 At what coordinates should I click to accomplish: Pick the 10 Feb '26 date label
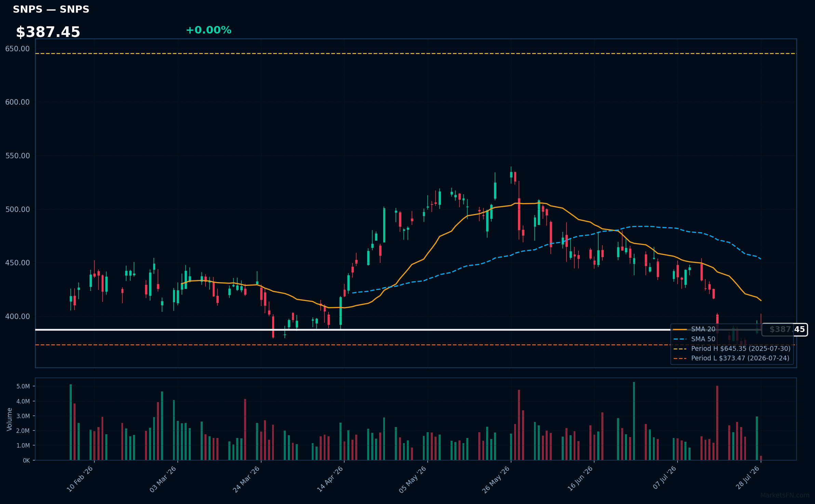(80, 479)
